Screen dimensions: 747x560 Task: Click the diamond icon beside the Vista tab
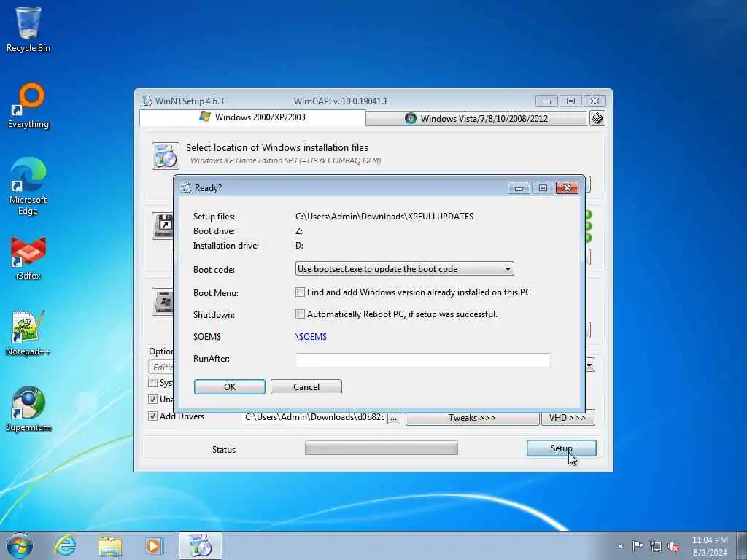click(x=597, y=117)
